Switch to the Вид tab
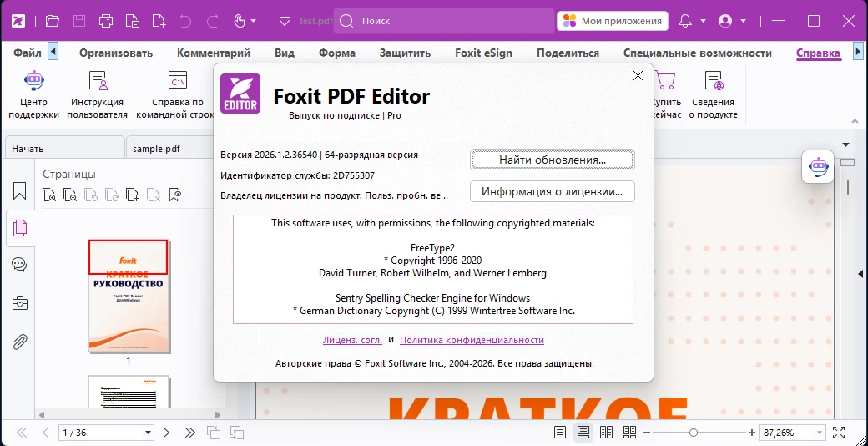868x446 pixels. [285, 53]
